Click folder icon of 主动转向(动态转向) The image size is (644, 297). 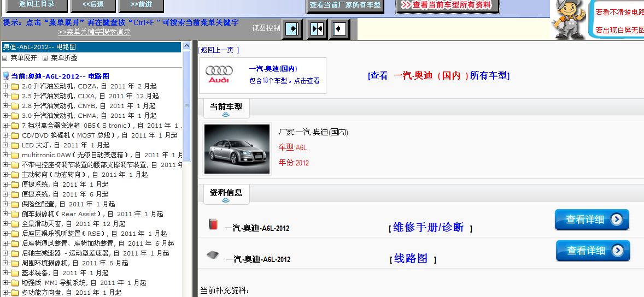pyautogui.click(x=15, y=175)
